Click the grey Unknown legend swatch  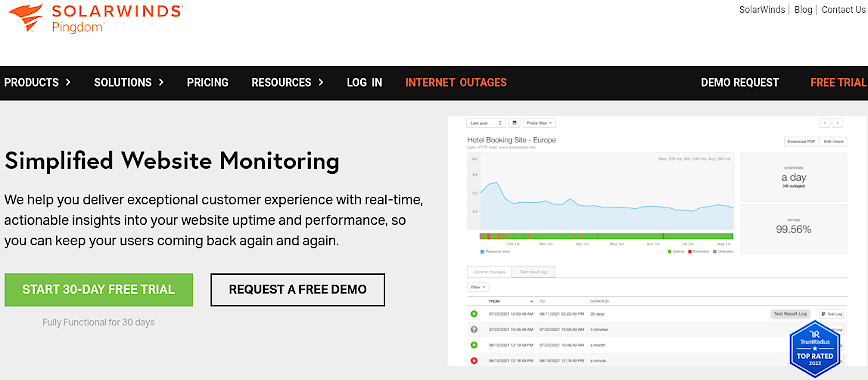coord(715,251)
